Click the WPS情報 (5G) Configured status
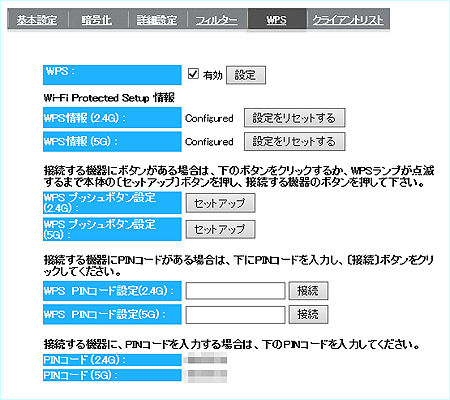Screen dimensions: 450x400 pos(209,142)
